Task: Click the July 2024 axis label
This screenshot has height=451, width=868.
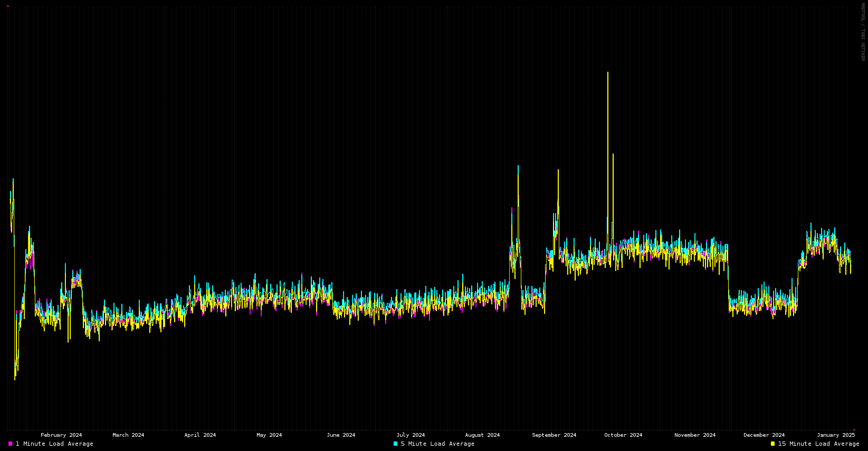Action: 411,435
